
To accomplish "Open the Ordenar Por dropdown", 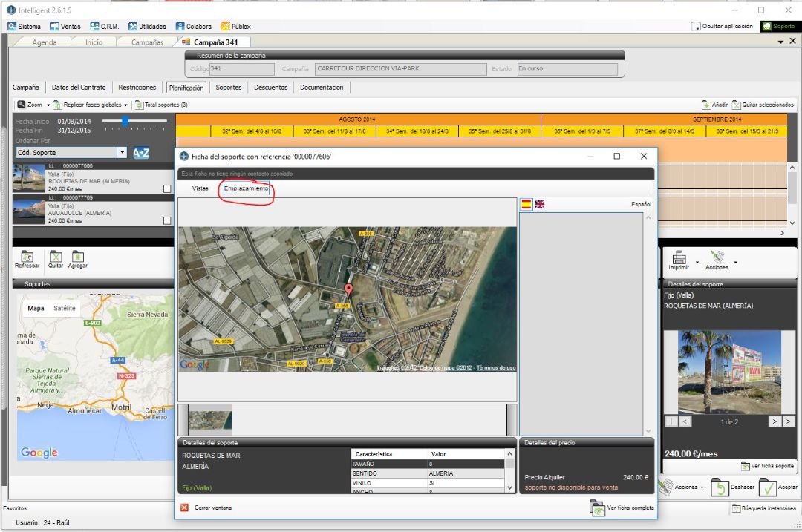I will click(x=123, y=153).
